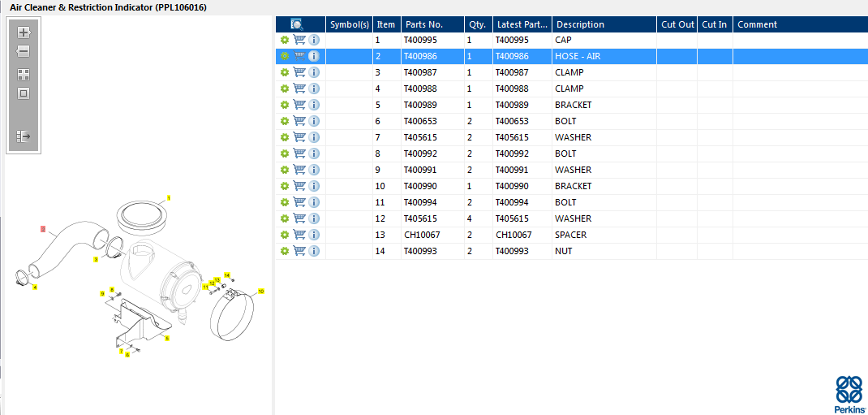868x415 pixels.
Task: Click the export list arrow icon
Action: [x=24, y=136]
